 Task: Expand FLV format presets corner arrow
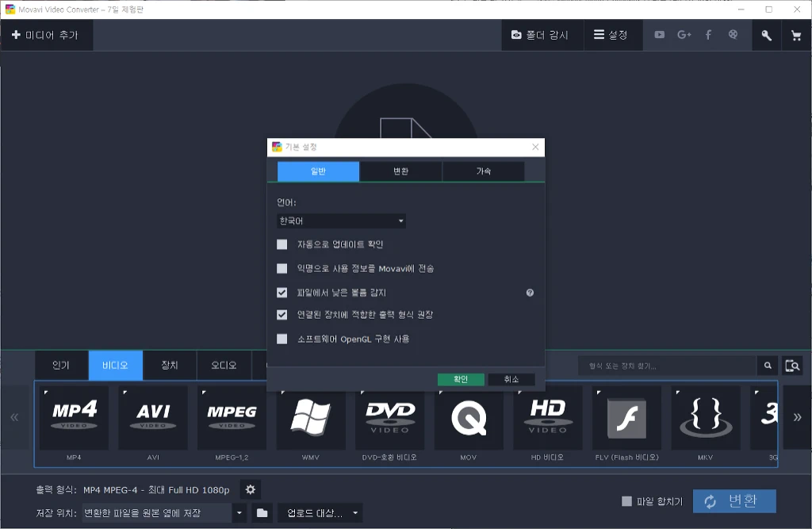pyautogui.click(x=599, y=393)
